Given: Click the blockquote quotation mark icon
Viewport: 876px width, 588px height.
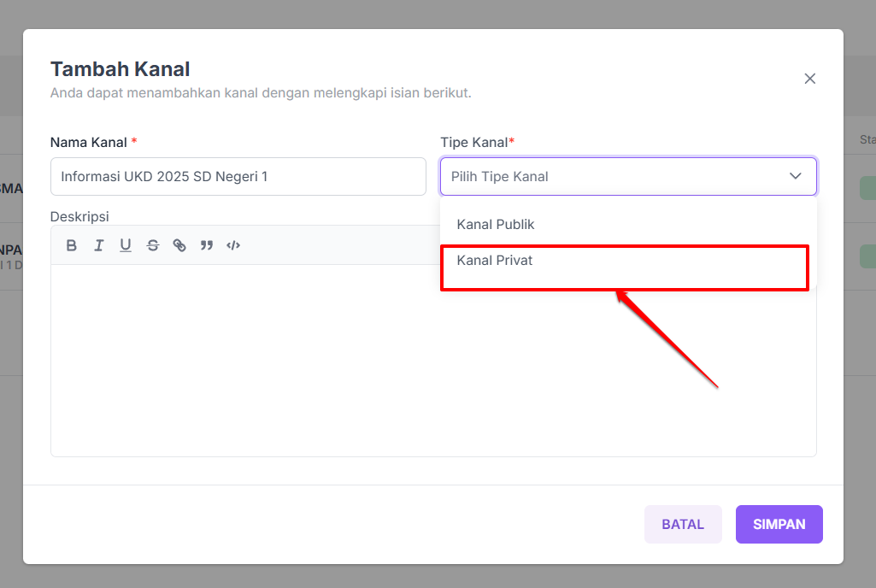Looking at the screenshot, I should click(x=206, y=245).
